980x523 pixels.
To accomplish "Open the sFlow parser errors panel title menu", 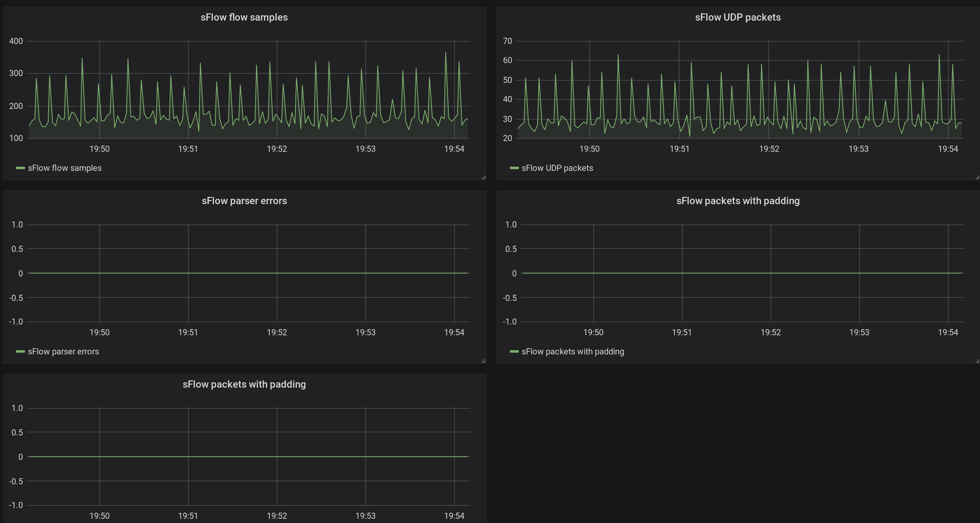I will tap(244, 201).
